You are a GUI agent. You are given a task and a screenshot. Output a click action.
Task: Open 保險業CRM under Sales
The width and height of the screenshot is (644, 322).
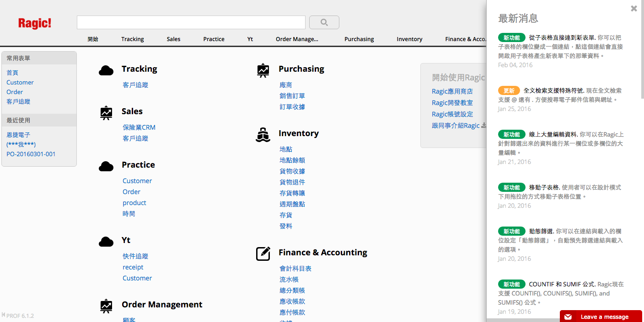click(139, 127)
